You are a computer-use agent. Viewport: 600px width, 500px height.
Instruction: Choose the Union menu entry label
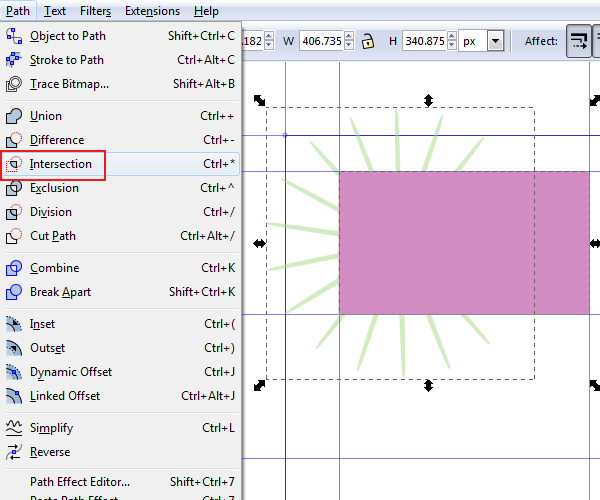click(x=46, y=116)
